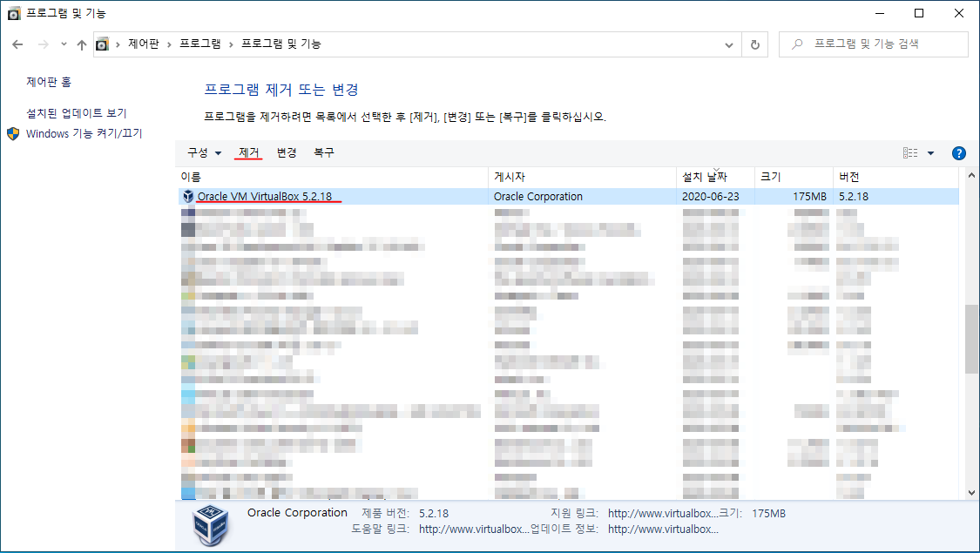
Task: Sort by the 게시자 column header
Action: tap(583, 177)
